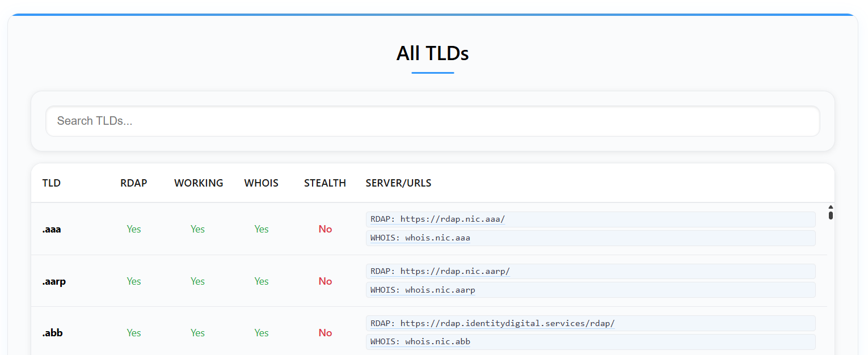868x355 pixels.
Task: Open the rdap.identitydigital.services RDAP URL
Action: [x=507, y=323]
